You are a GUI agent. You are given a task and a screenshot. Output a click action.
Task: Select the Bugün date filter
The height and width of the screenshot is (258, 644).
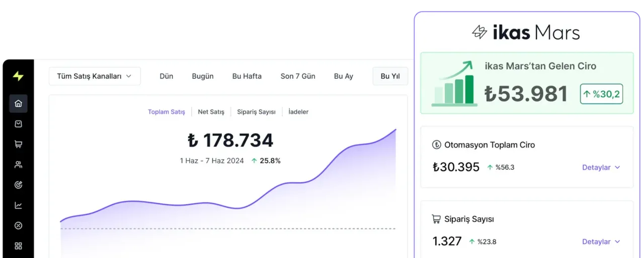coord(203,76)
